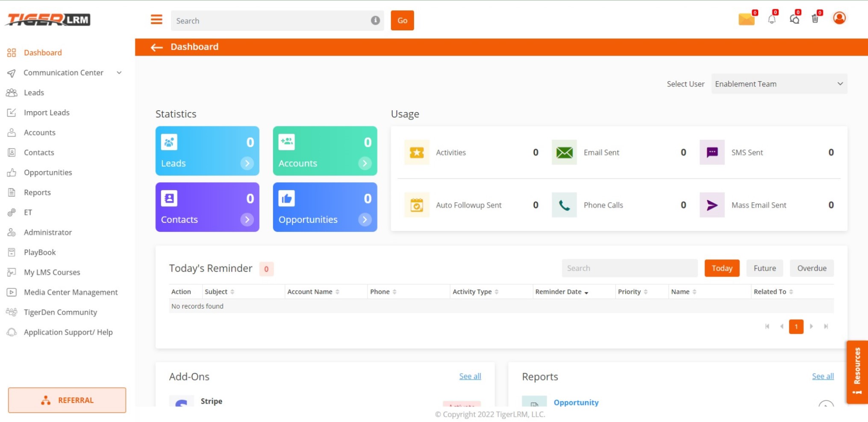The width and height of the screenshot is (868, 422).
Task: Click the Leads people icon on card
Action: point(169,142)
